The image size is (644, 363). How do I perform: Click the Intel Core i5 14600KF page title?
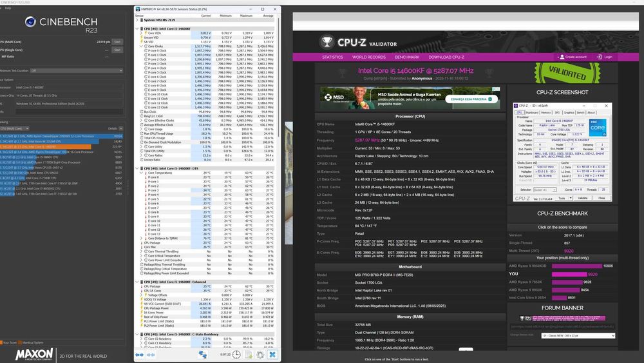pyautogui.click(x=415, y=71)
